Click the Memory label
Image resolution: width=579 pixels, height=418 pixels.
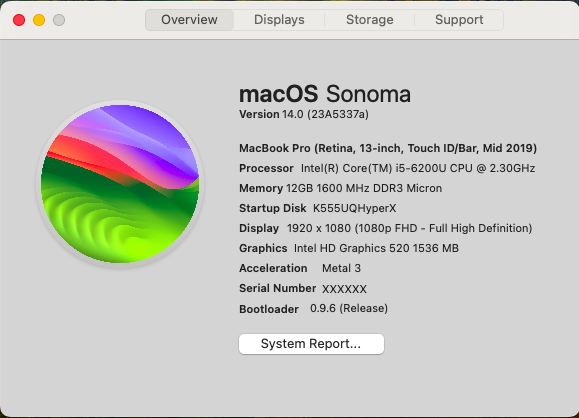coord(261,188)
